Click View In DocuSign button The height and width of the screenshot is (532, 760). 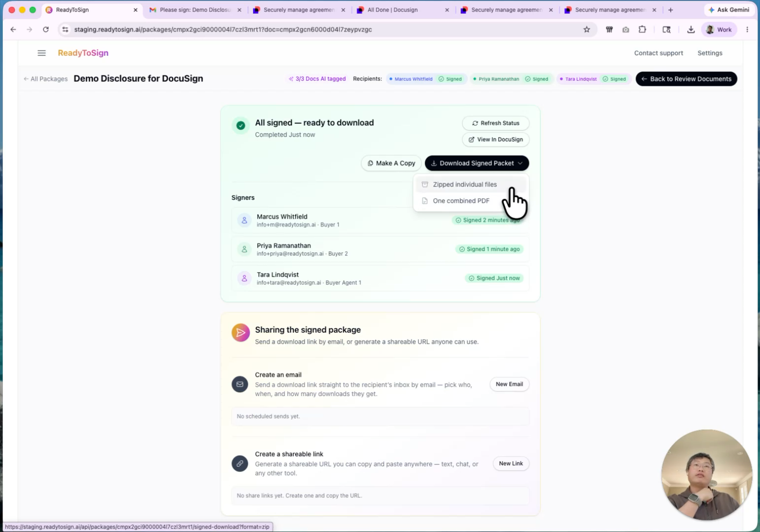click(x=495, y=139)
